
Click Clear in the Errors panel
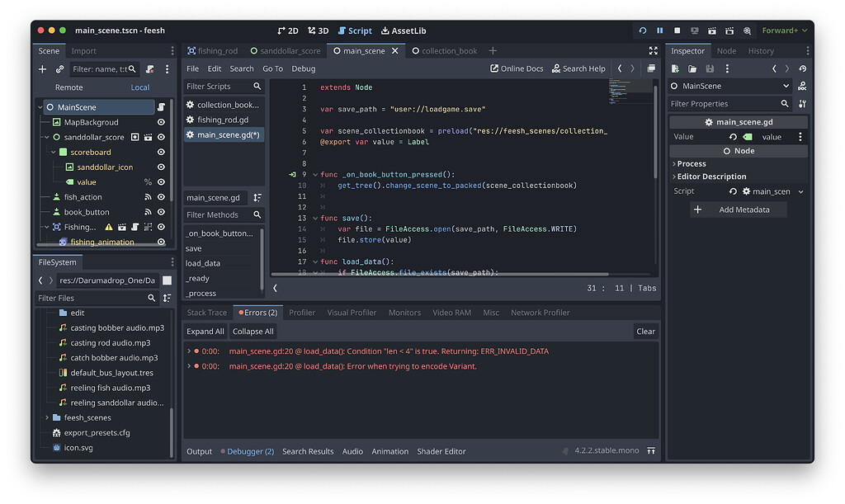pyautogui.click(x=646, y=331)
